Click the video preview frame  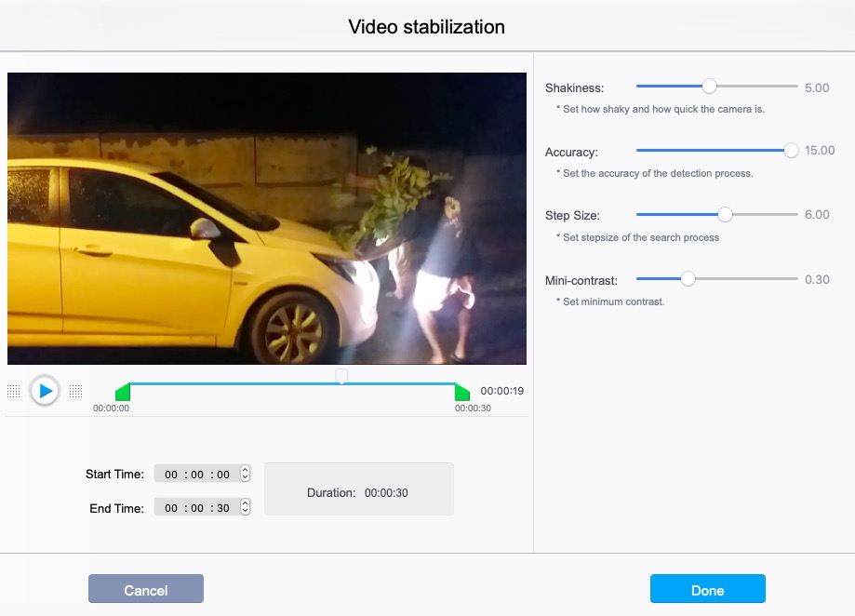point(267,219)
